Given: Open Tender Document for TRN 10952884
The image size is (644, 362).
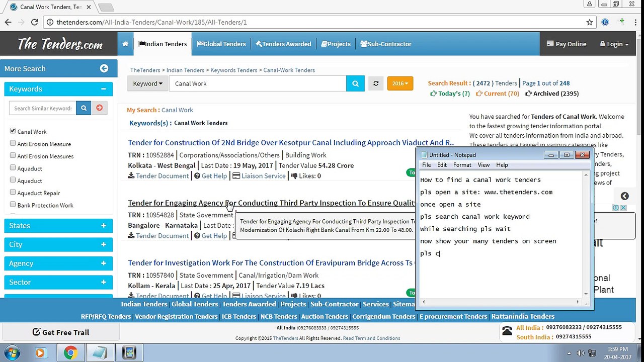Looking at the screenshot, I should (x=158, y=176).
